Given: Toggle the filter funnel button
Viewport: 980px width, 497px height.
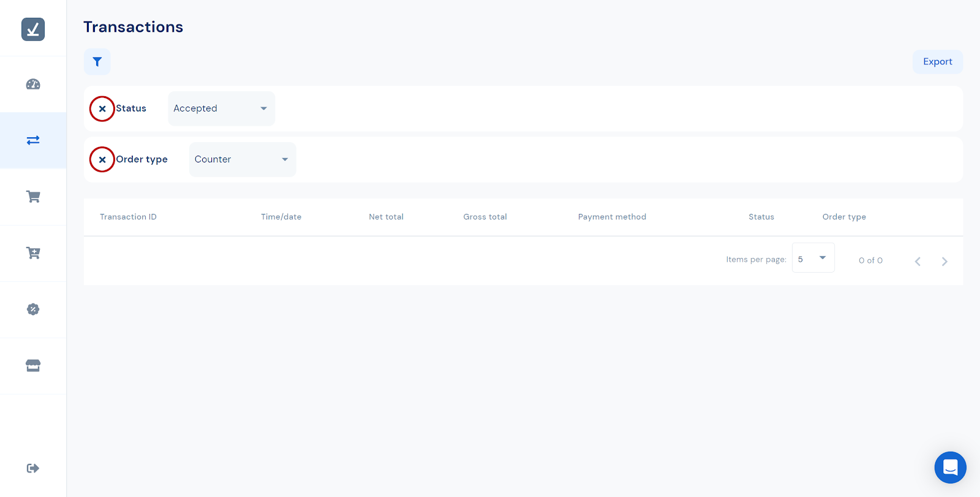Looking at the screenshot, I should (97, 62).
